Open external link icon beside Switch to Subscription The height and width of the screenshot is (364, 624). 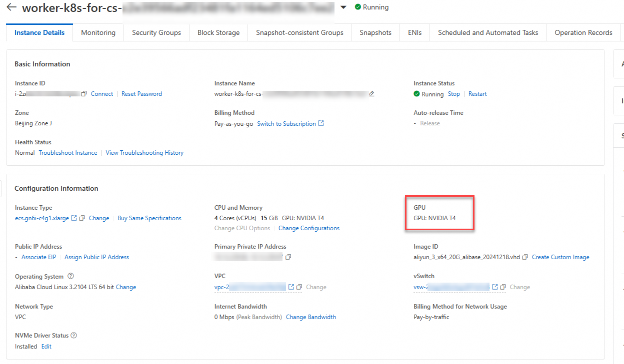[x=321, y=123]
